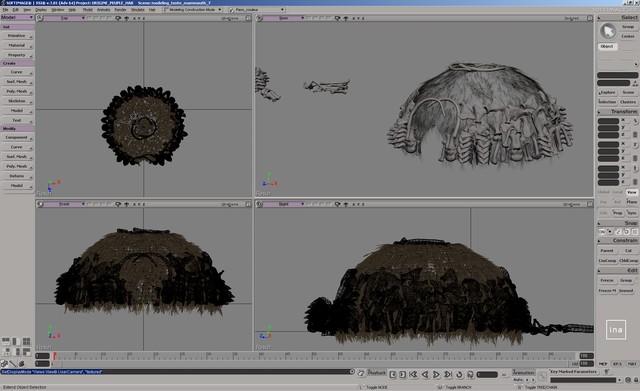
Task: Click the audio headphones playback icon
Action: coord(470,374)
